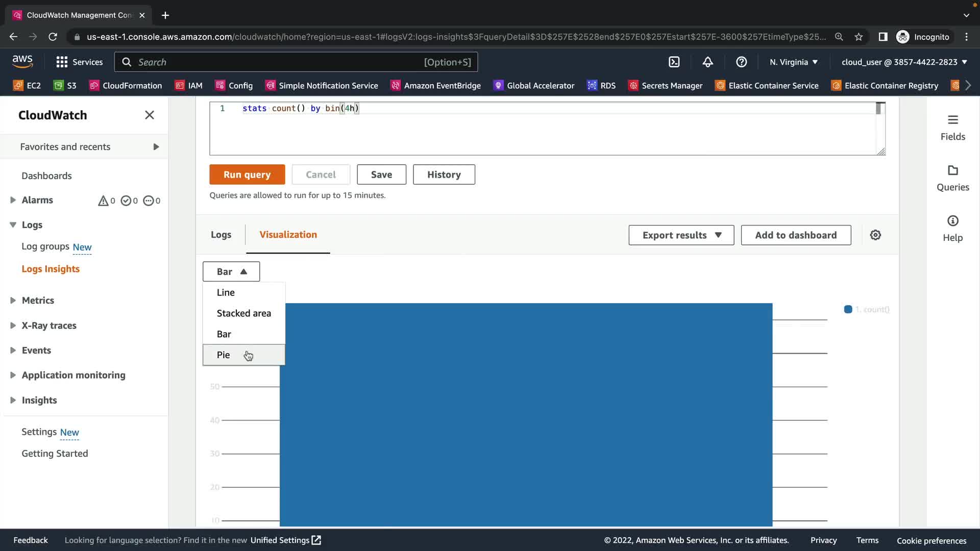This screenshot has height=551, width=980.
Task: Click the count() legend color swatch
Action: [848, 310]
